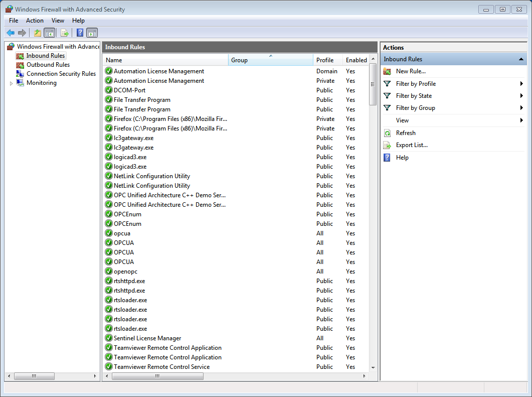The image size is (532, 397).
Task: Click the Refresh icon in Actions pane
Action: click(x=387, y=133)
